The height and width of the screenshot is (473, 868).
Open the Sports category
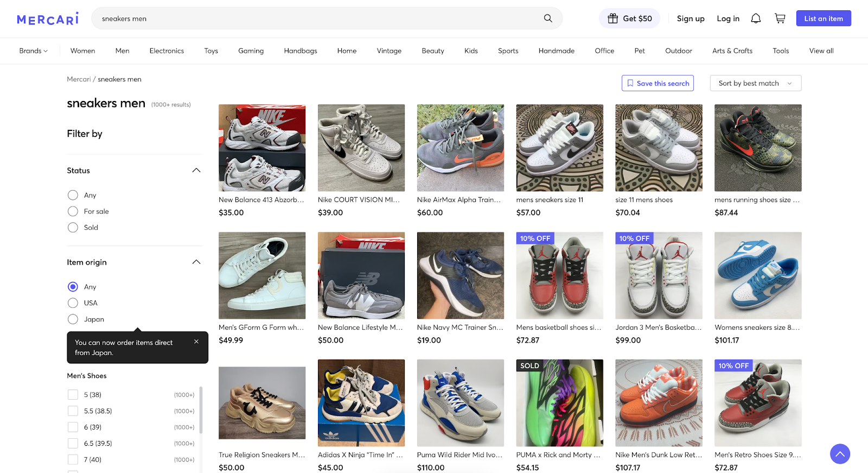pos(508,51)
